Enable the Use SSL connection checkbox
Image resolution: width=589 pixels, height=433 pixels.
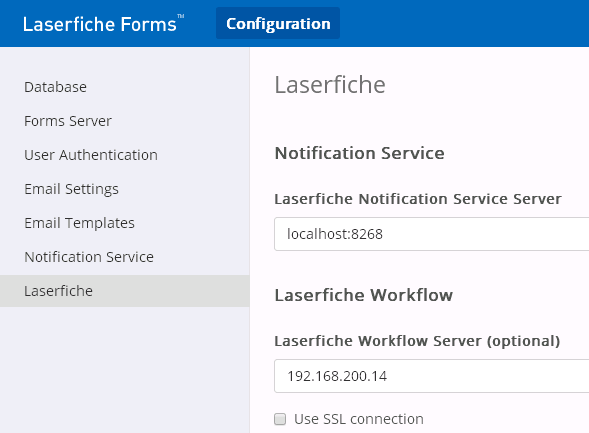coord(280,419)
